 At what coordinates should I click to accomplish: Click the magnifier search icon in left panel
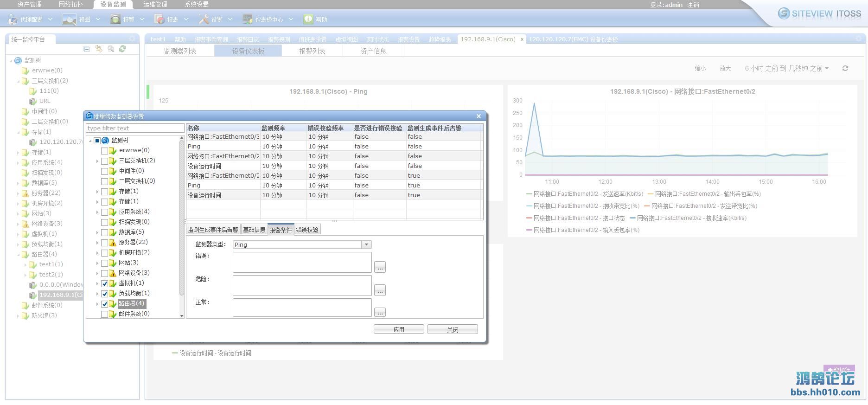tap(111, 49)
